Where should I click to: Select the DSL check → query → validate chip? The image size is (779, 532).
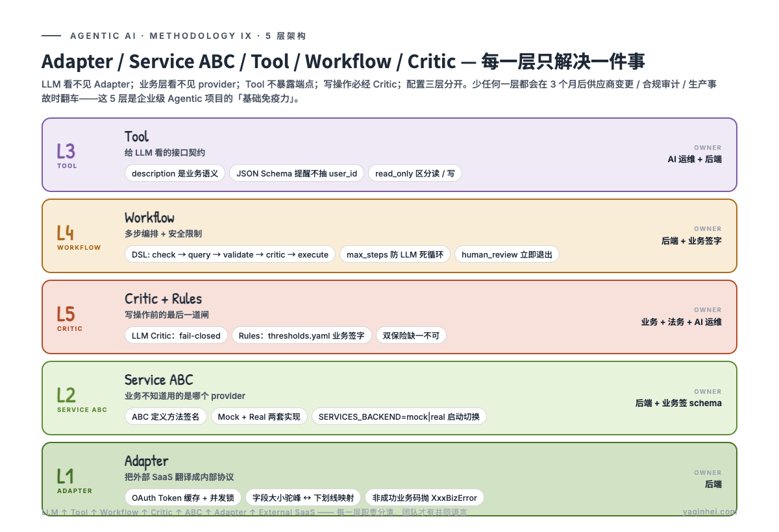click(x=230, y=254)
